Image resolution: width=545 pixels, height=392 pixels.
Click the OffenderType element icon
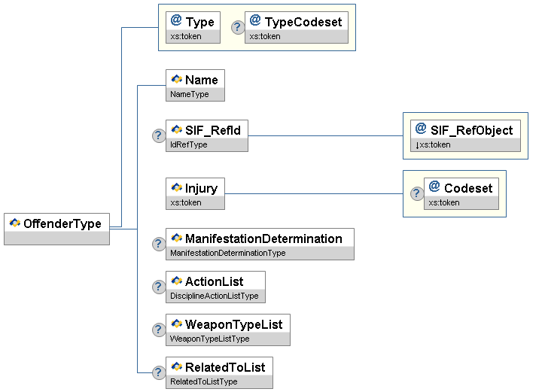14,223
